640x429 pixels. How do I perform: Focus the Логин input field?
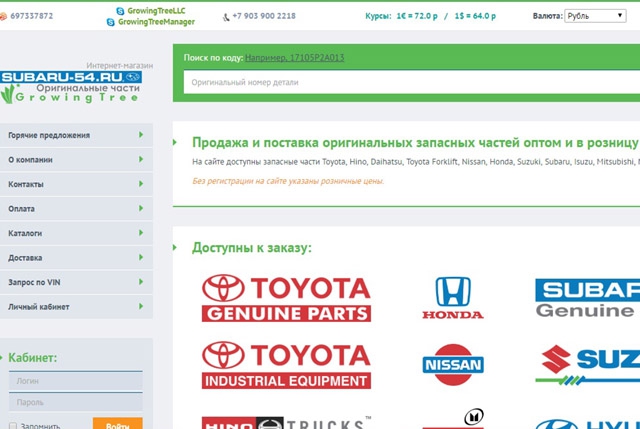[76, 381]
